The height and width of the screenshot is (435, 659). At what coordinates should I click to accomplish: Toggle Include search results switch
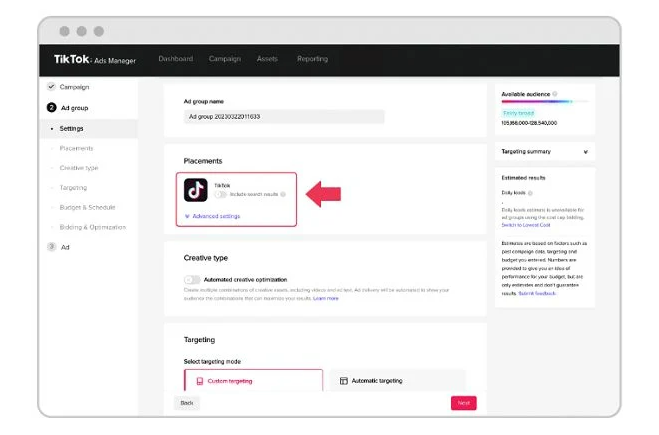(220, 194)
